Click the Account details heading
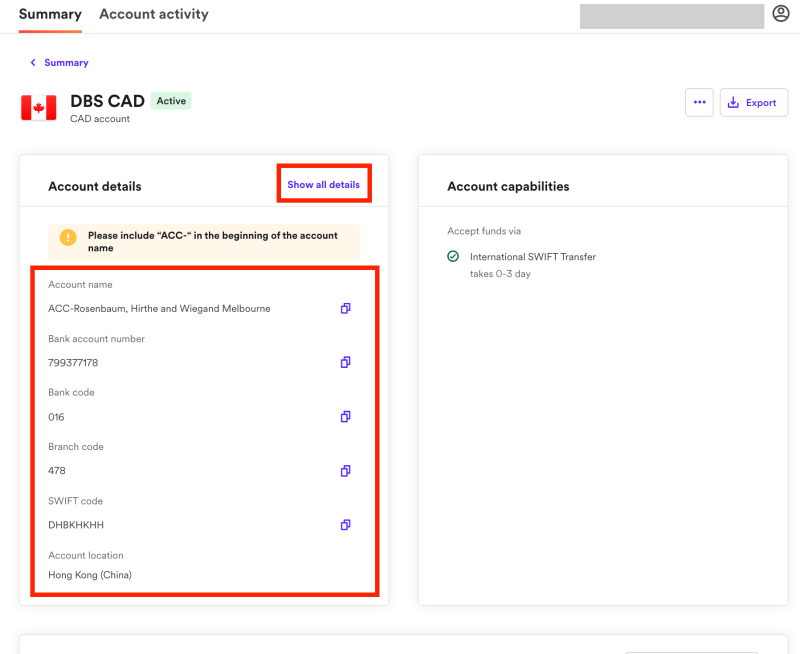Viewport: 800px width, 654px height. point(95,187)
